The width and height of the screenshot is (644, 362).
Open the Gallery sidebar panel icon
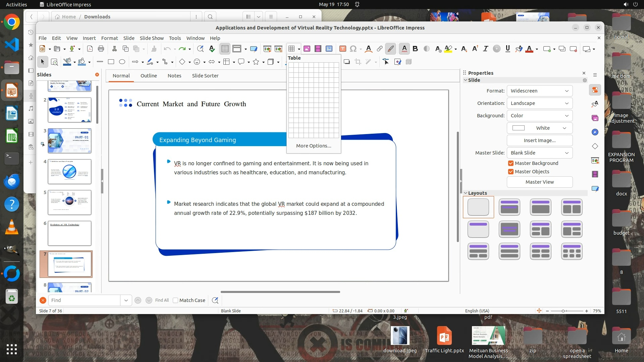point(595,118)
